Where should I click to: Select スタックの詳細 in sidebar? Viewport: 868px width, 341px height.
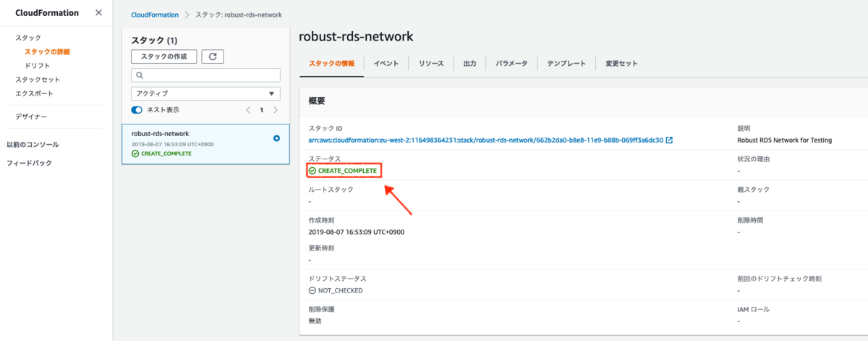tap(47, 51)
